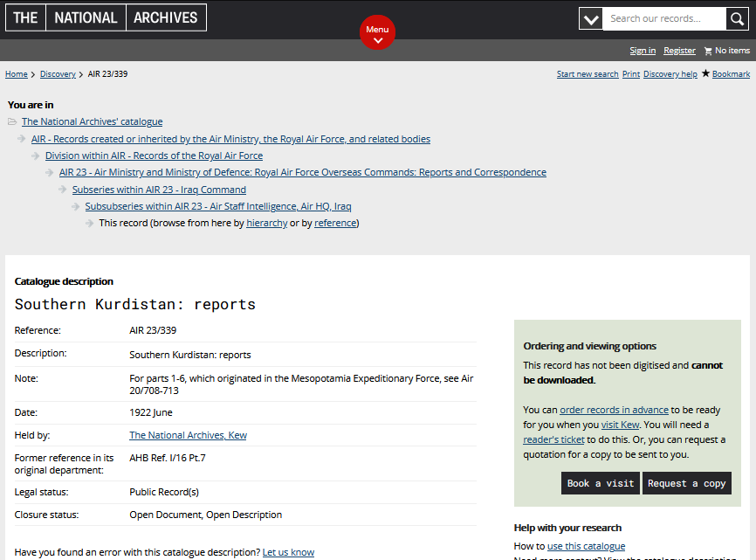This screenshot has height=560, width=756.
Task: Click the Request a copy button
Action: 686,483
